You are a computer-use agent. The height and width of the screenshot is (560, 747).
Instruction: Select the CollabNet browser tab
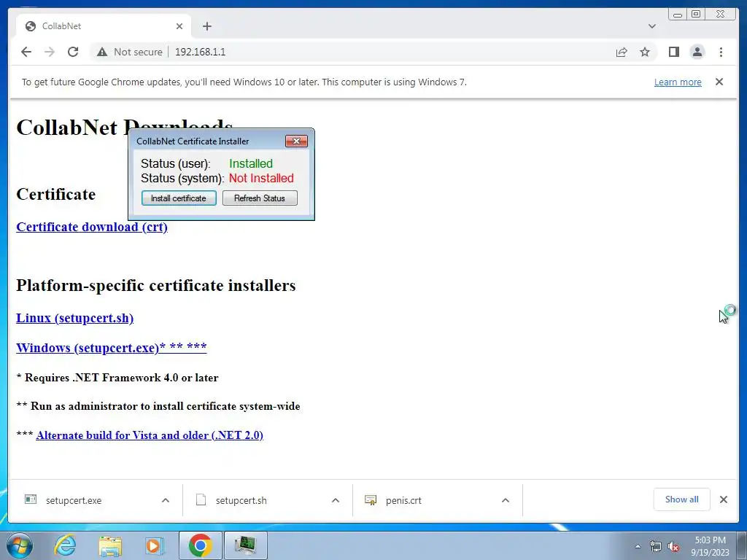104,26
